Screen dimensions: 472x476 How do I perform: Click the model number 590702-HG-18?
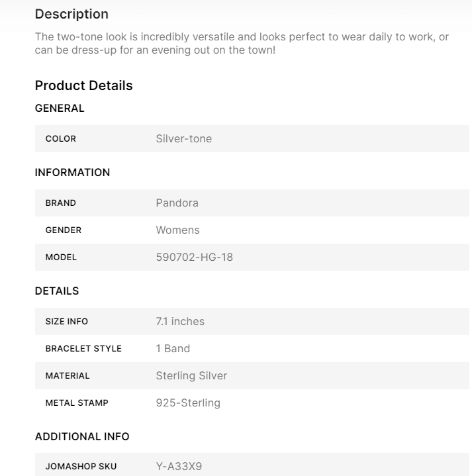(x=194, y=258)
